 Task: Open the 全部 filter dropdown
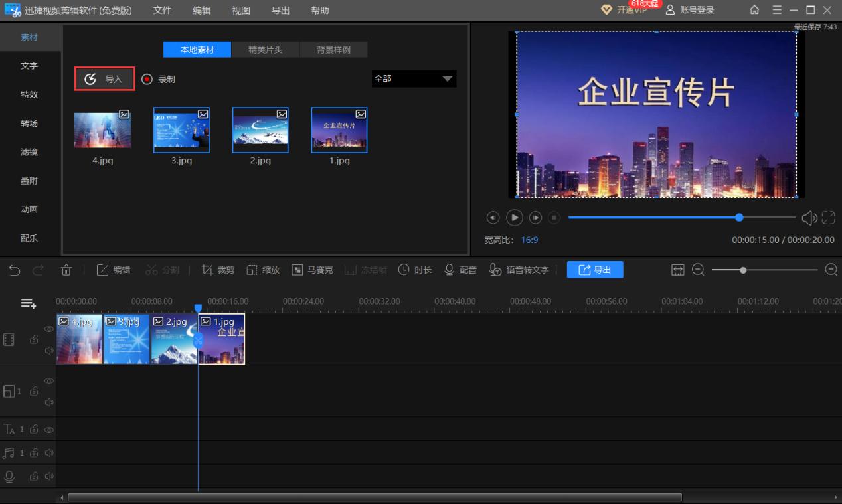pos(414,79)
